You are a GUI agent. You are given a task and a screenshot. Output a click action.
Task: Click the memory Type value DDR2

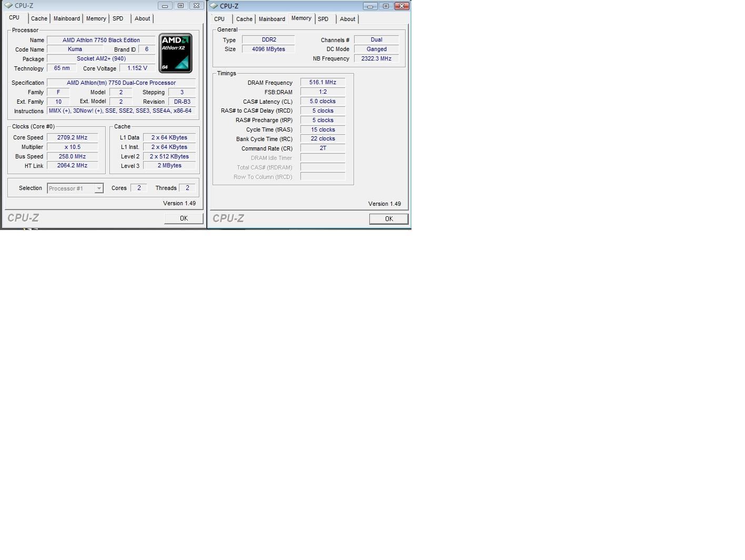point(269,39)
